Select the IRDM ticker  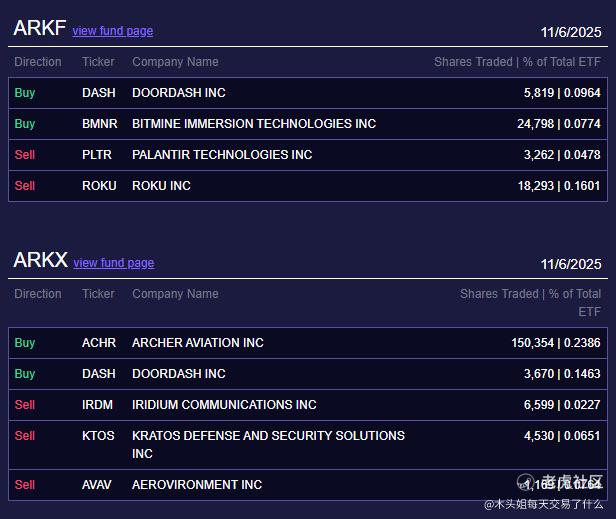coord(97,405)
